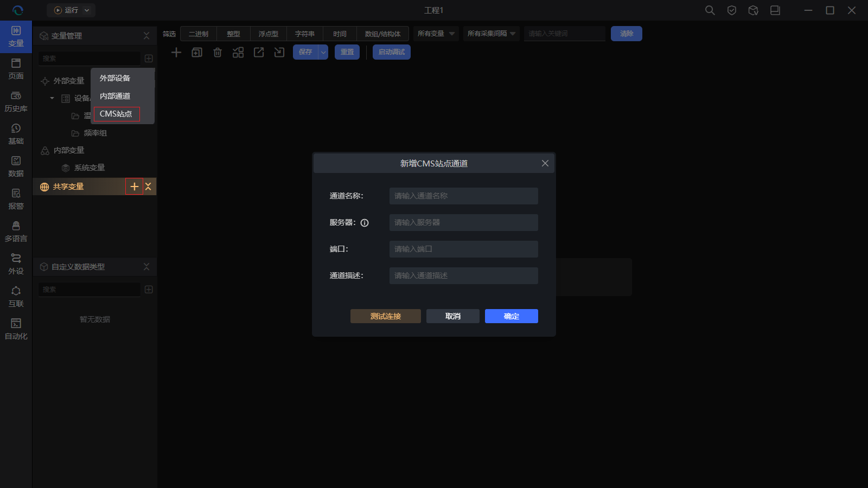Click add icon next to variable search box

(x=149, y=58)
